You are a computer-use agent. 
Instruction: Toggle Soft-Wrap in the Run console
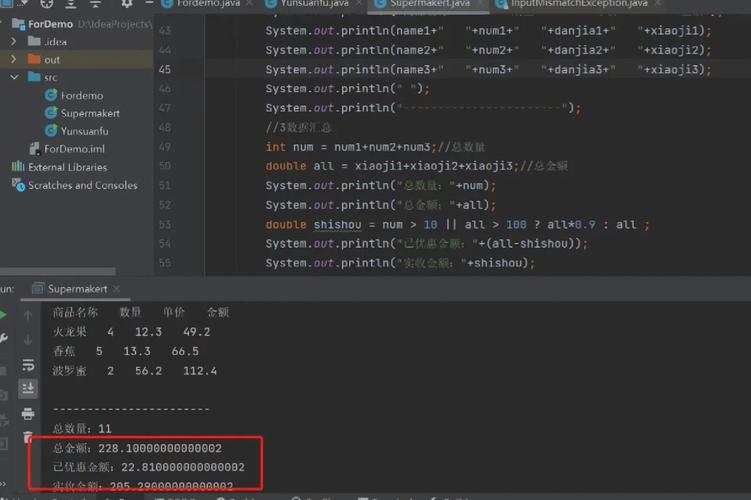point(28,364)
